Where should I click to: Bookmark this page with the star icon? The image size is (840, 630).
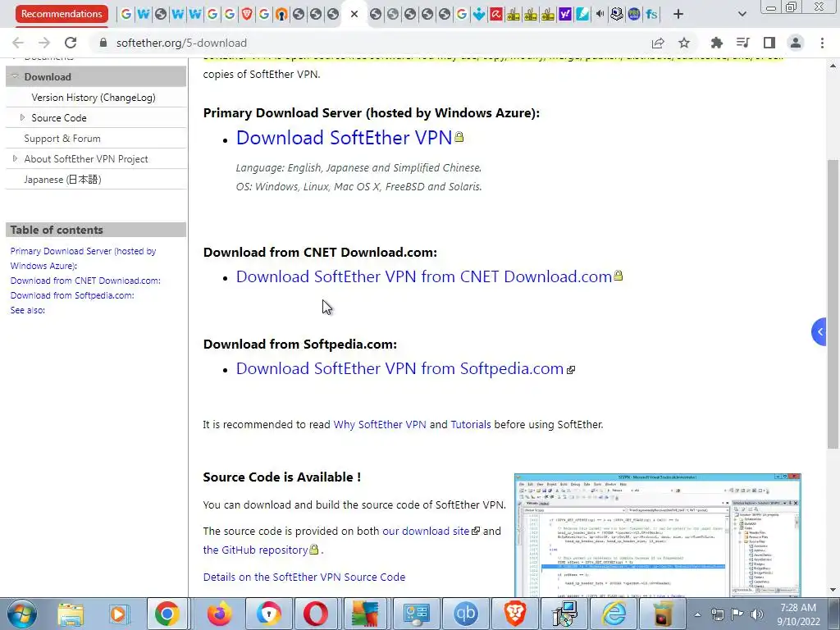coord(684,43)
